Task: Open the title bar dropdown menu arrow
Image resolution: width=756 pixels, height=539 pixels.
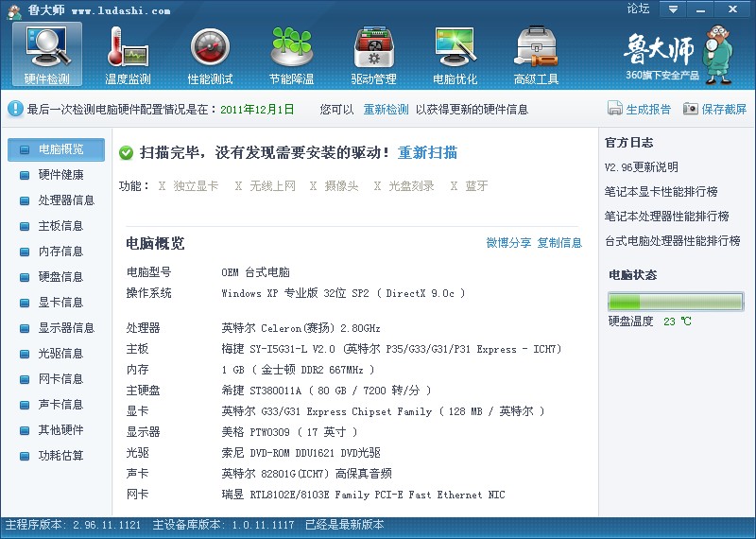Action: click(673, 9)
